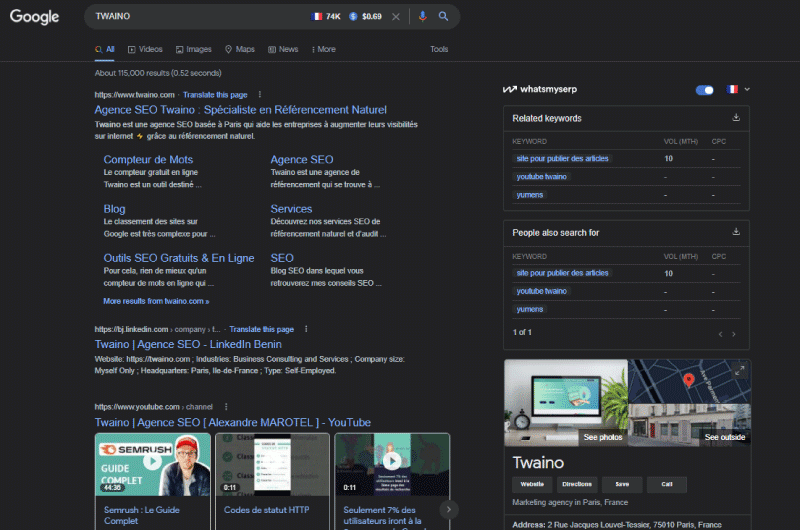Select the All results tab
Screen dimensions: 800x530
105,49
